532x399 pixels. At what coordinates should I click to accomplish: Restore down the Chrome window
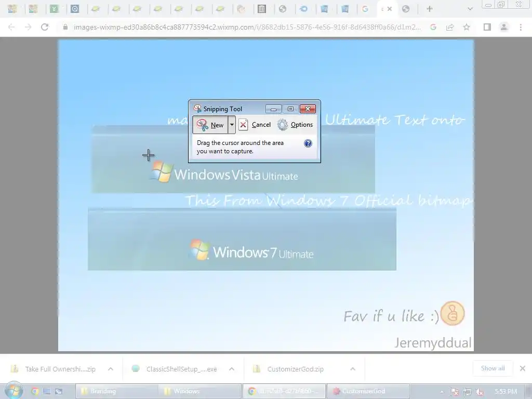click(x=501, y=4)
